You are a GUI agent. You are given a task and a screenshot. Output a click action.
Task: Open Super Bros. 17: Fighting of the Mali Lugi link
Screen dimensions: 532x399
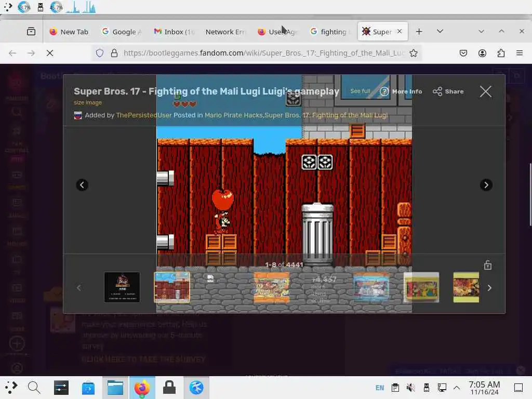click(326, 115)
